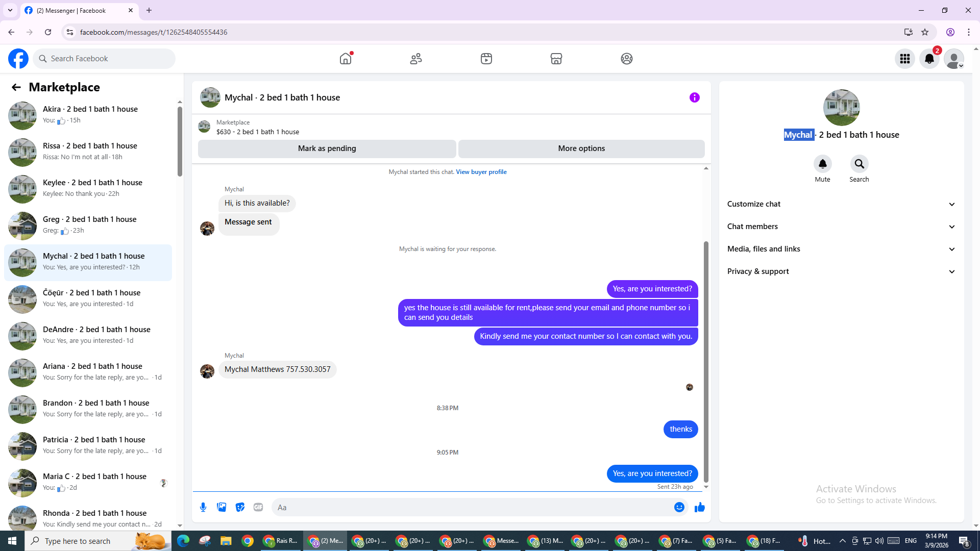Expand Media, files and links section
This screenshot has height=551, width=980.
tap(841, 249)
